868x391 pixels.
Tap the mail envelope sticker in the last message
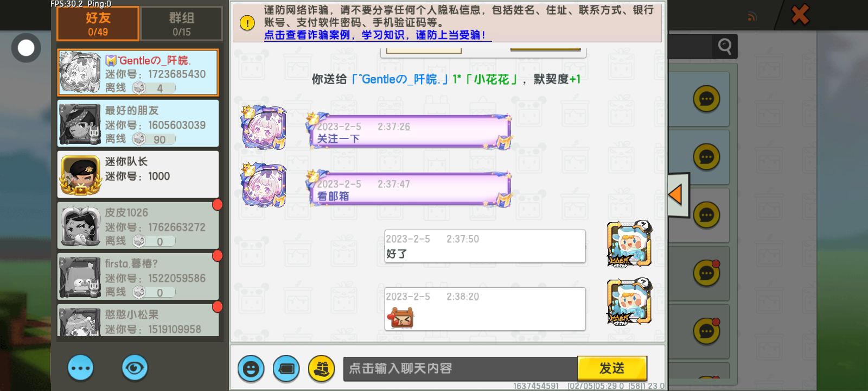[400, 317]
